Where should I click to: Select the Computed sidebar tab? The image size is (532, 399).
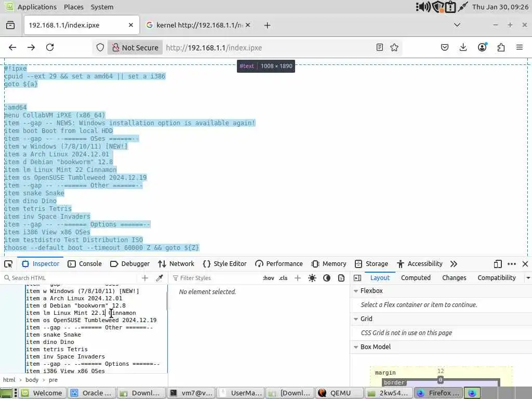416,278
